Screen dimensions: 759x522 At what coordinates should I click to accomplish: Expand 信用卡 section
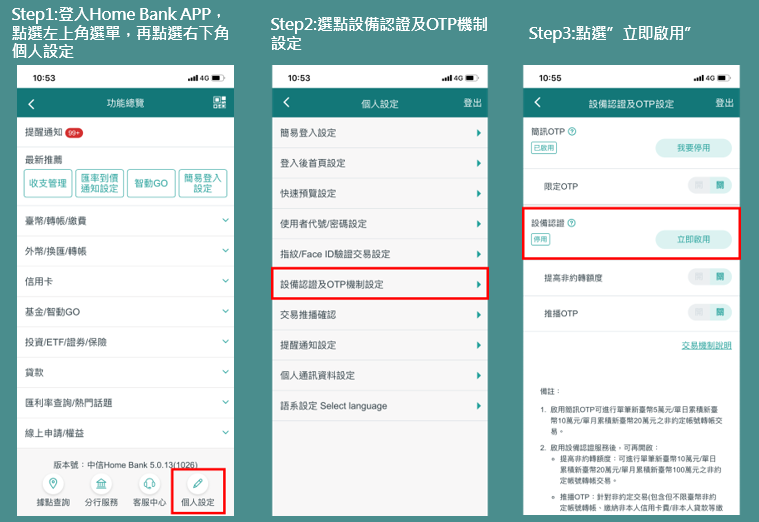125,281
